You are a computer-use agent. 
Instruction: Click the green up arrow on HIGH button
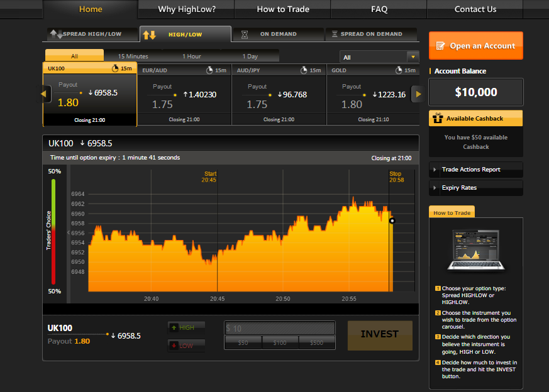(174, 328)
